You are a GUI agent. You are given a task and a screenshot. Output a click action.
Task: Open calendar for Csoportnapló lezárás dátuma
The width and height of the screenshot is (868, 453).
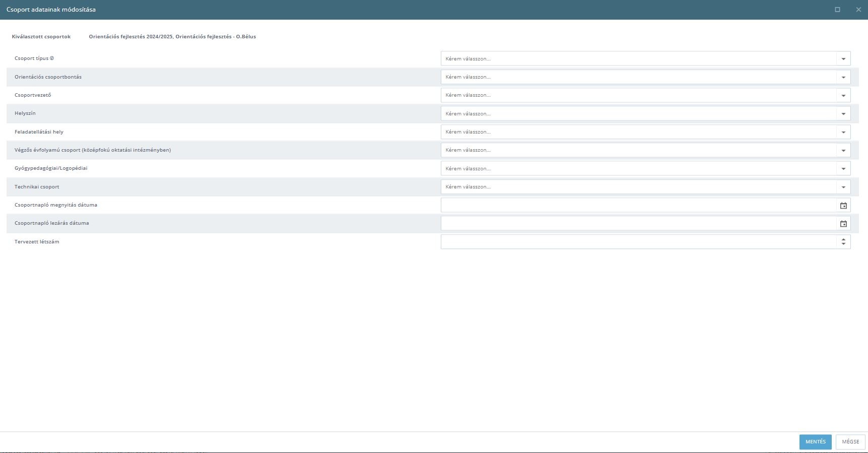point(843,224)
